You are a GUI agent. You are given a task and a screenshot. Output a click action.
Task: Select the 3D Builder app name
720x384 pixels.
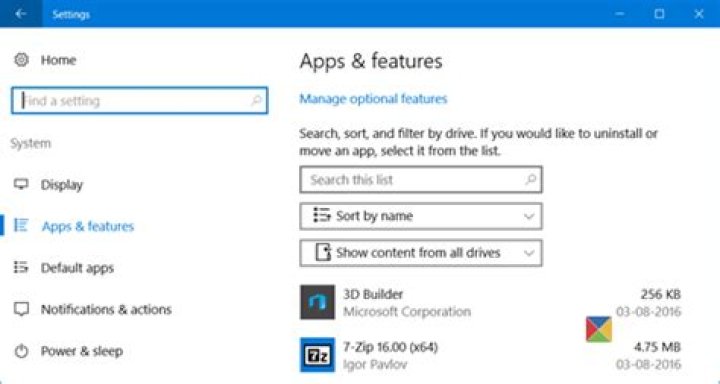pos(373,294)
